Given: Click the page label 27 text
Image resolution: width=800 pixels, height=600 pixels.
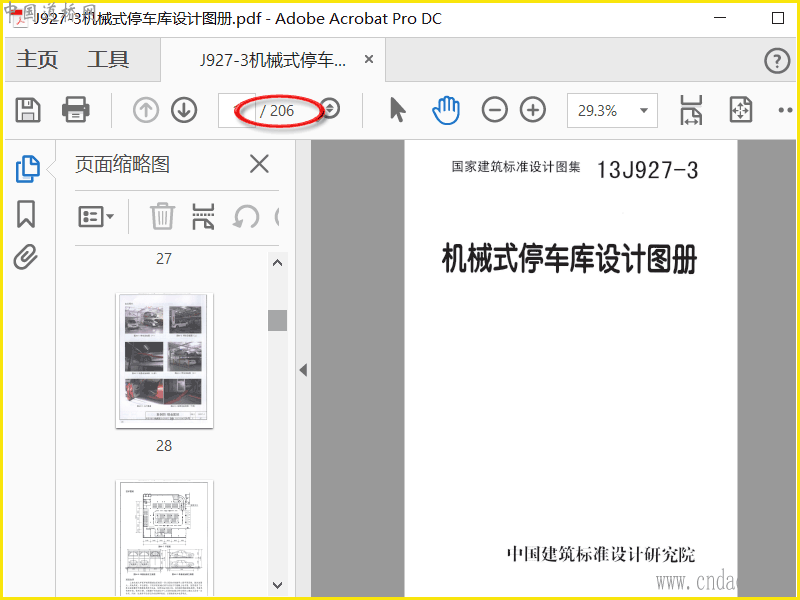Looking at the screenshot, I should (164, 259).
